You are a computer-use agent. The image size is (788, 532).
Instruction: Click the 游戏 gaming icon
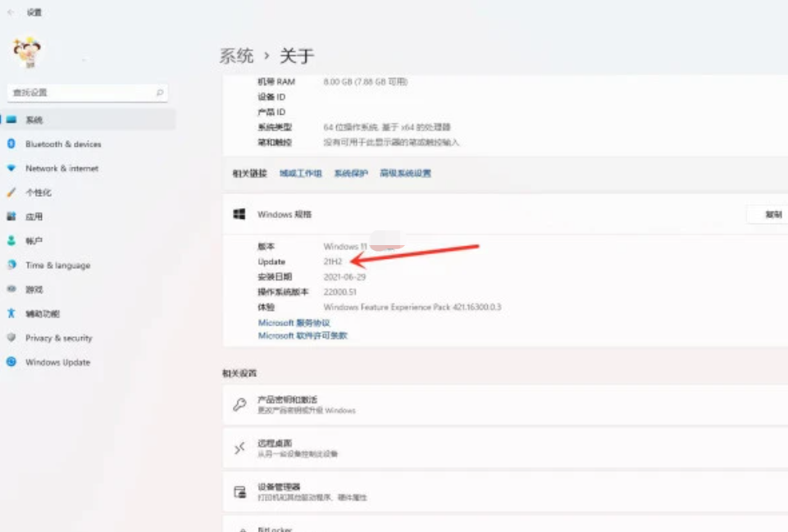click(11, 289)
